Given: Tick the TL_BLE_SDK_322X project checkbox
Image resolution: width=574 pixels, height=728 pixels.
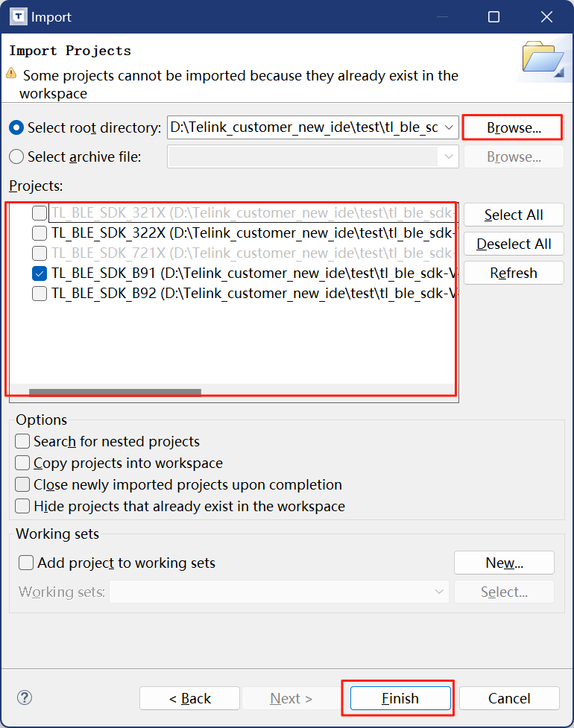Looking at the screenshot, I should [40, 233].
